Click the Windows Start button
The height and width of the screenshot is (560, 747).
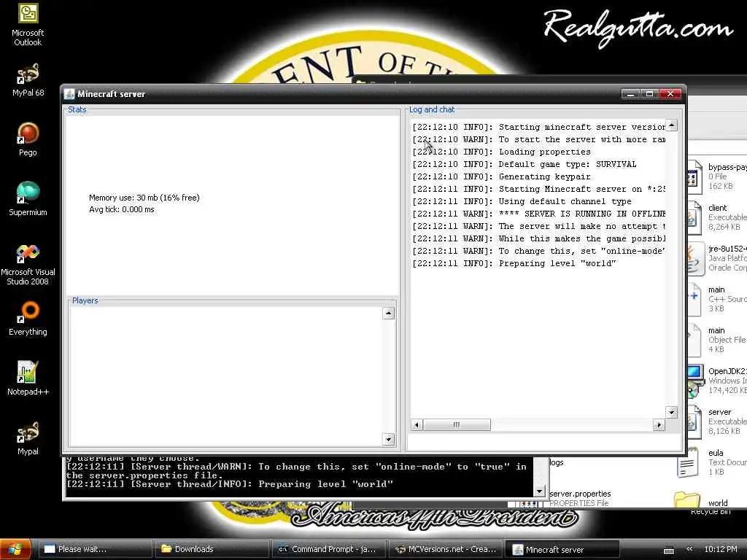pyautogui.click(x=15, y=549)
